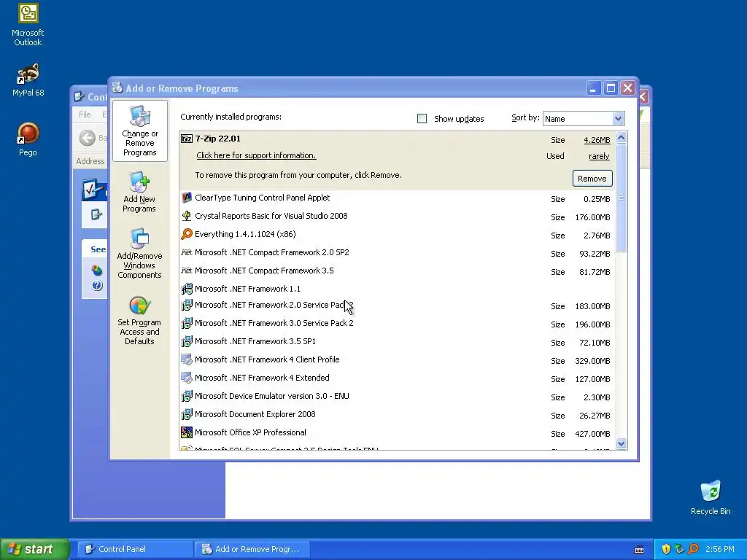Image resolution: width=747 pixels, height=560 pixels.
Task: Click the Everything search tray icon
Action: click(693, 549)
